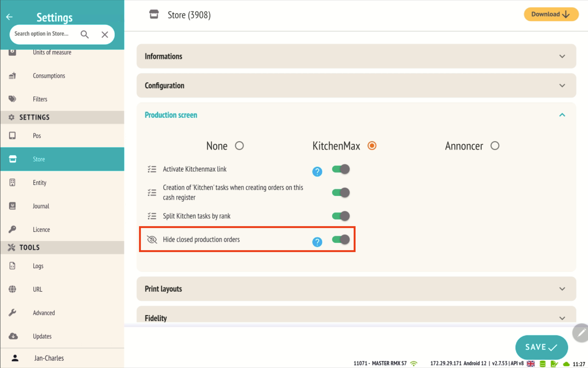The image size is (588, 368).
Task: Click the back arrow beside Settings
Action: [x=9, y=17]
